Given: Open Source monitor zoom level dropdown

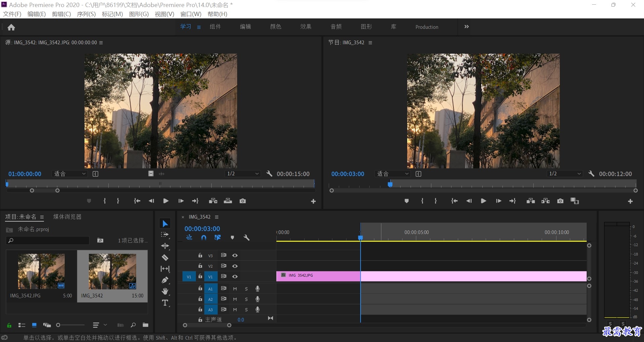Looking at the screenshot, I should pyautogui.click(x=70, y=174).
